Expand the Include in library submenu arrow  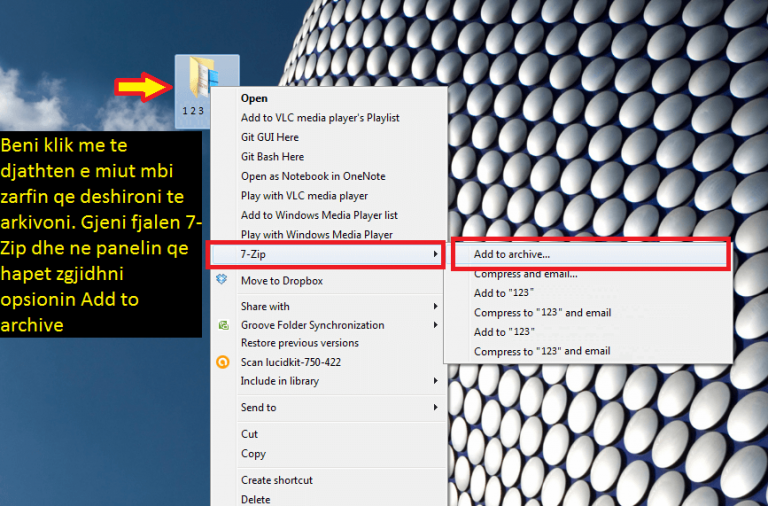click(435, 381)
